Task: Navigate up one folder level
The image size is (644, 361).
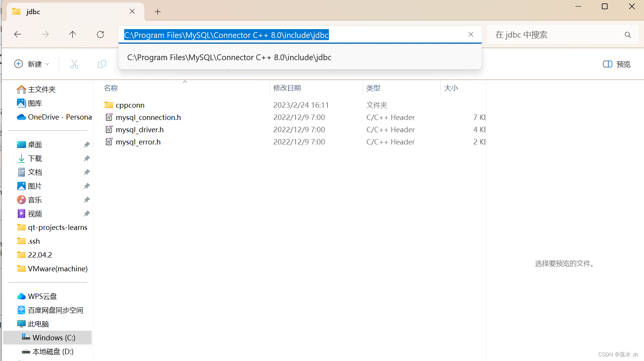Action: coord(72,34)
